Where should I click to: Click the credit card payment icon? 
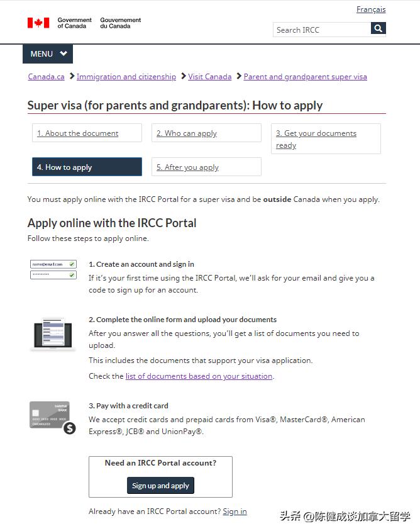point(52,418)
